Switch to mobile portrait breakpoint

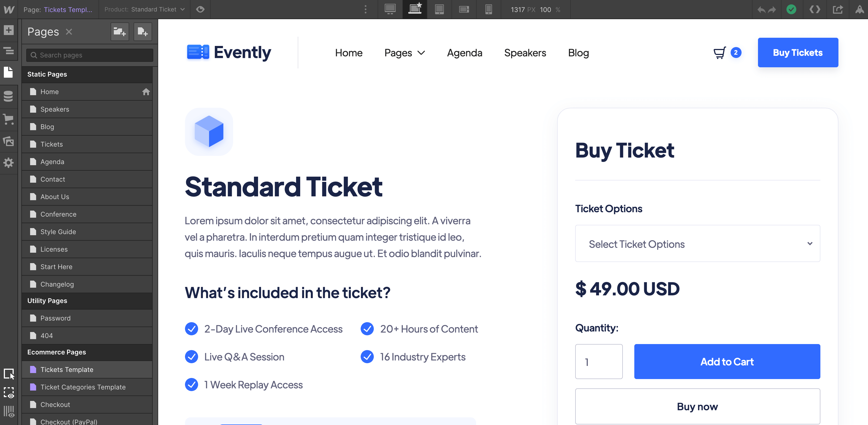[488, 9]
